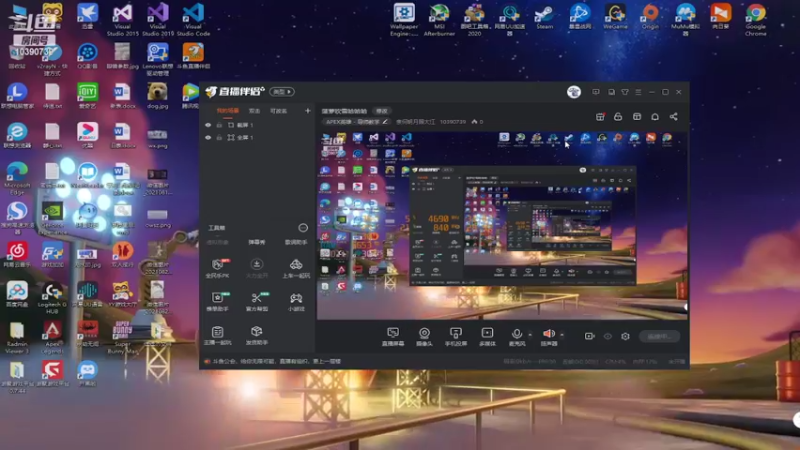800x450 pixels.
Task: Select the second full-screen source row
Action: tap(257, 137)
